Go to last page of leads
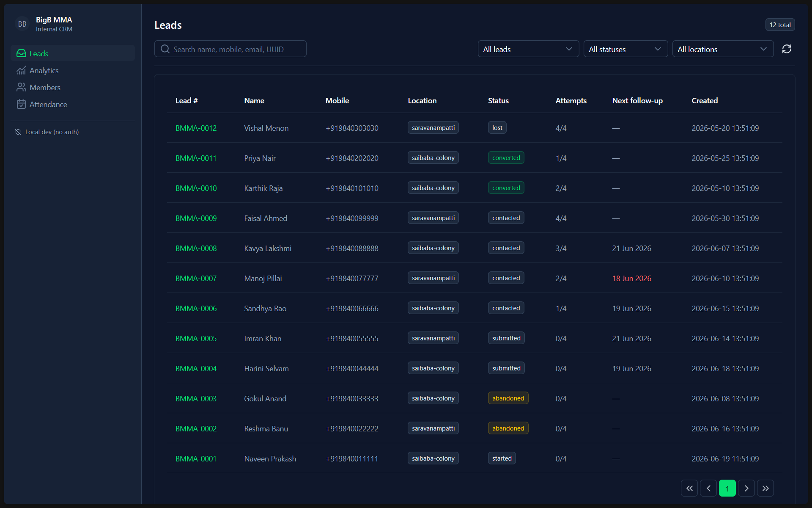The image size is (812, 508). click(x=765, y=488)
